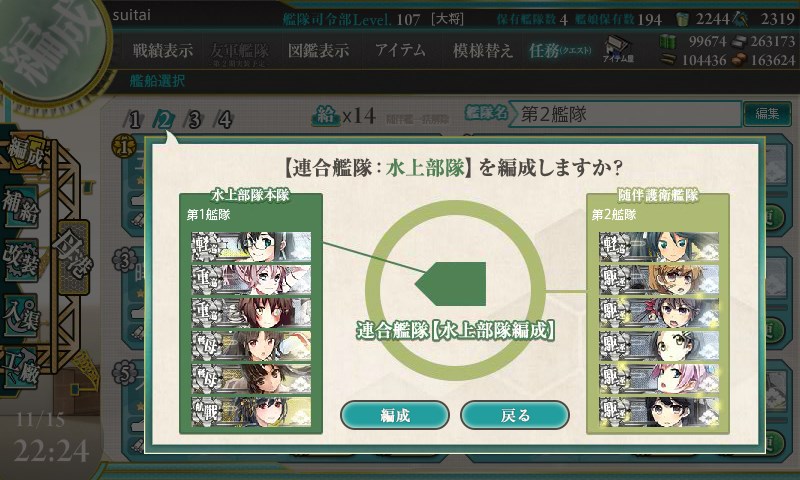Switch to fleet tab 4
This screenshot has width=800, height=480.
click(224, 120)
